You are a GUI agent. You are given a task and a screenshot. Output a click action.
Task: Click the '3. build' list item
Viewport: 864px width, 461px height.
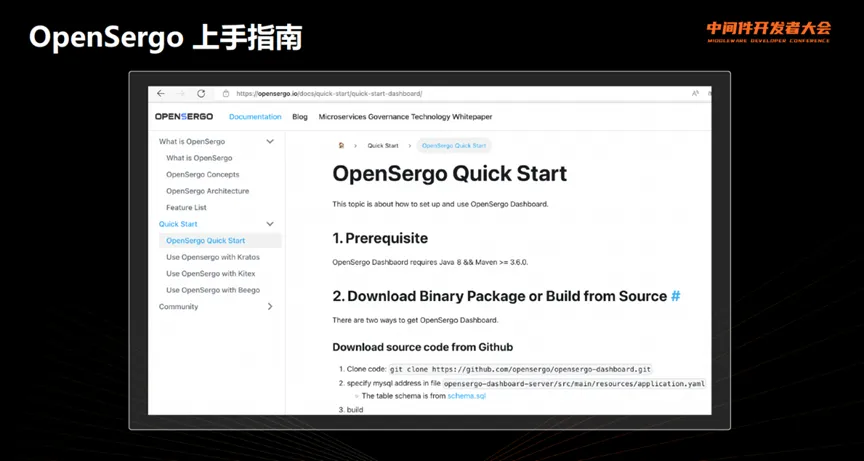click(x=351, y=410)
